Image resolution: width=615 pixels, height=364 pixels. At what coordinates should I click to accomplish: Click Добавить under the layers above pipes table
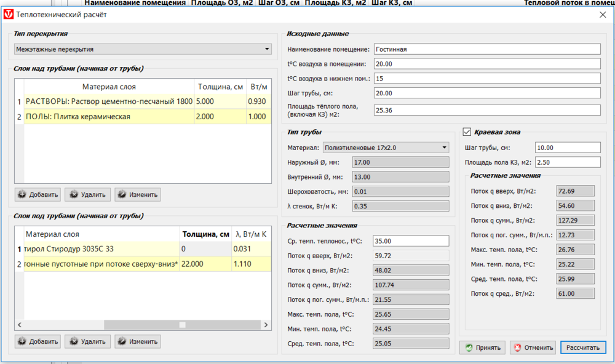pyautogui.click(x=38, y=195)
